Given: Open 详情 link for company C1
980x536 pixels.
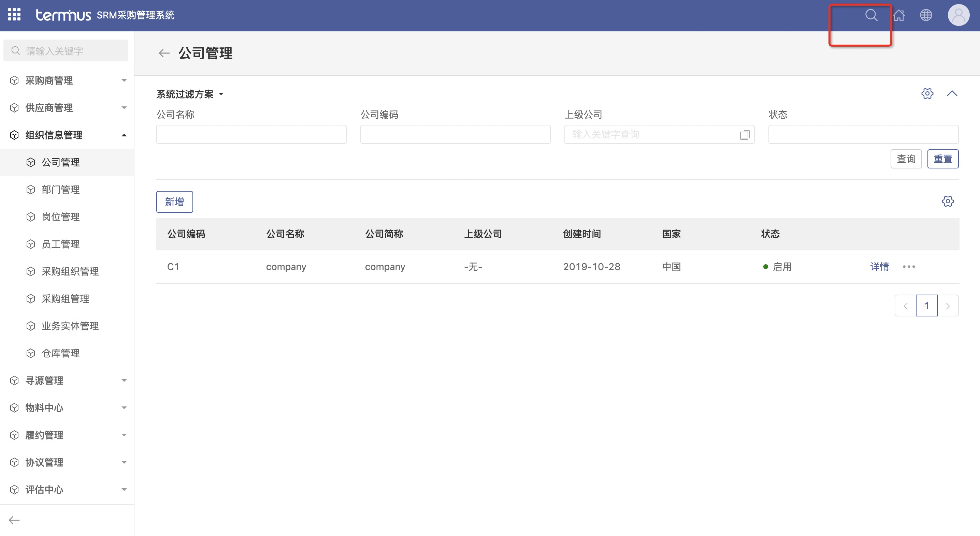Looking at the screenshot, I should pos(879,267).
